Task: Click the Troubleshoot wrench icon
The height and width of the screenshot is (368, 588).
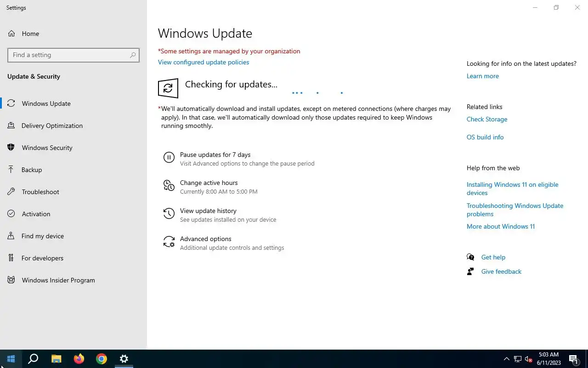Action: pyautogui.click(x=11, y=192)
